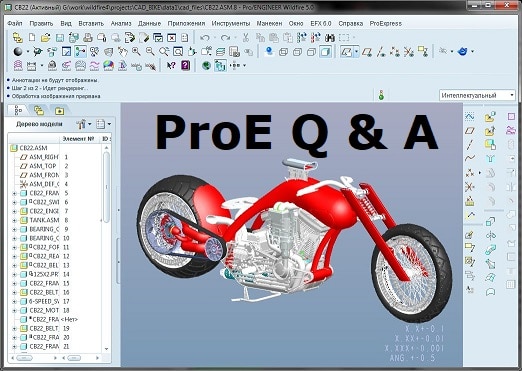The height and width of the screenshot is (371, 522).
Task: Click the model tree vertical scrollbar
Action: tap(106, 187)
